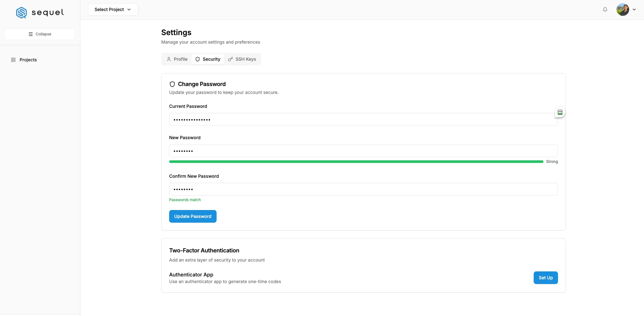
Task: Click the Projects grid icon
Action: (x=13, y=60)
